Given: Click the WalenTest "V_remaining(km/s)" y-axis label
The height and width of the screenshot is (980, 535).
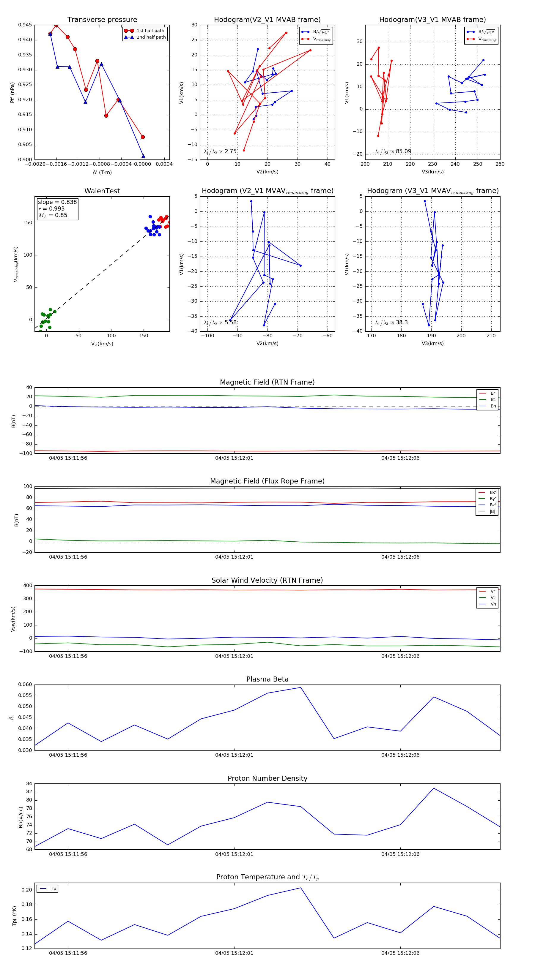Looking at the screenshot, I should click(x=16, y=264).
